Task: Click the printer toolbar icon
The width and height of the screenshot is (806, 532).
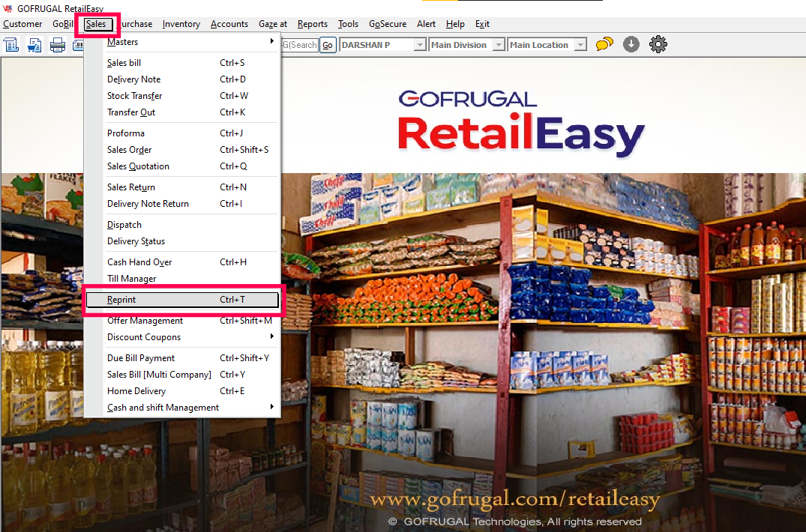Action: click(x=58, y=45)
